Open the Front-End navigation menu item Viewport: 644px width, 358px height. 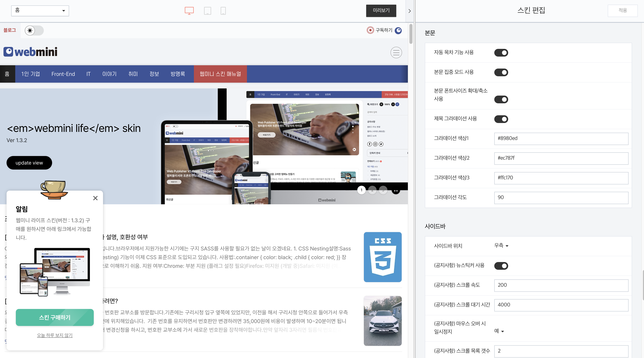point(63,74)
